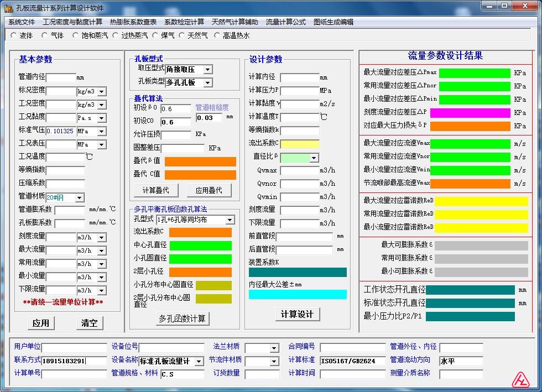Screen dimensions: 542x392
Task: Expand the 设备名称 dropdown
Action: [x=199, y=361]
